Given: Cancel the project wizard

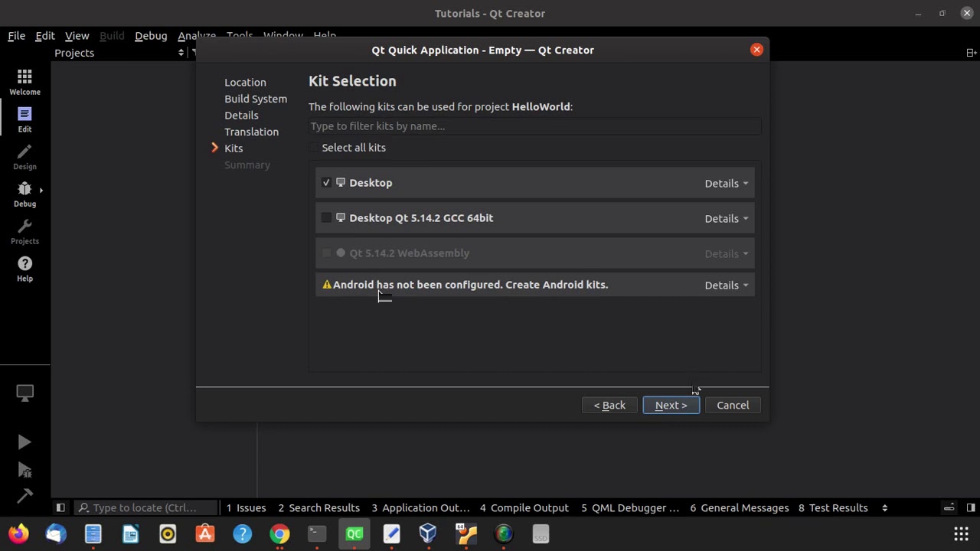Looking at the screenshot, I should [733, 405].
